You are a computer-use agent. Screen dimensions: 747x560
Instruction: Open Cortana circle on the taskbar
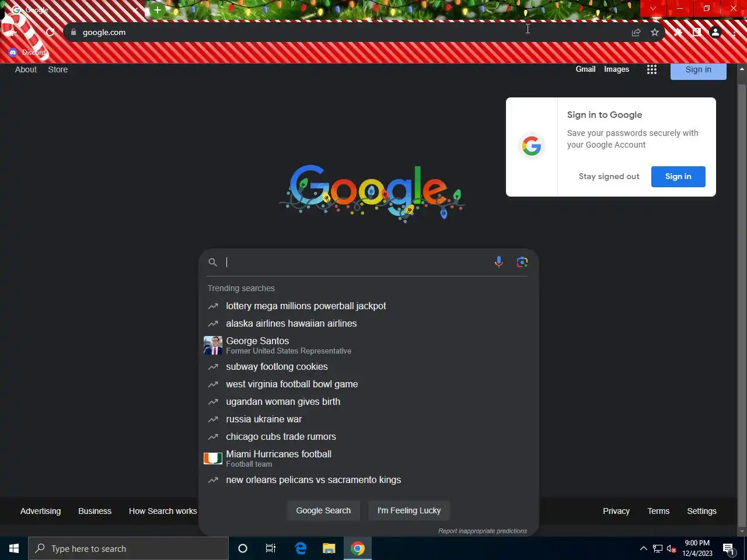[x=243, y=548]
